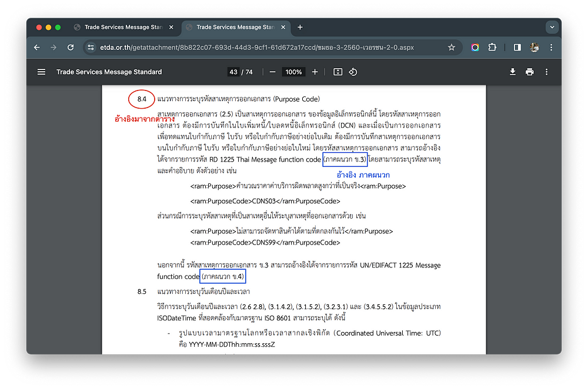Download the PDF file

click(x=513, y=72)
